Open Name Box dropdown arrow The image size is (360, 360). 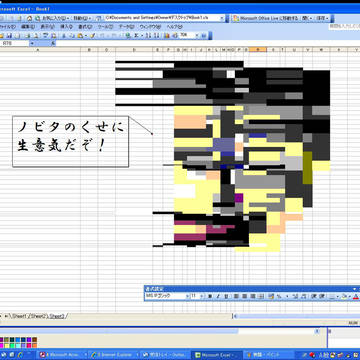tap(32, 43)
